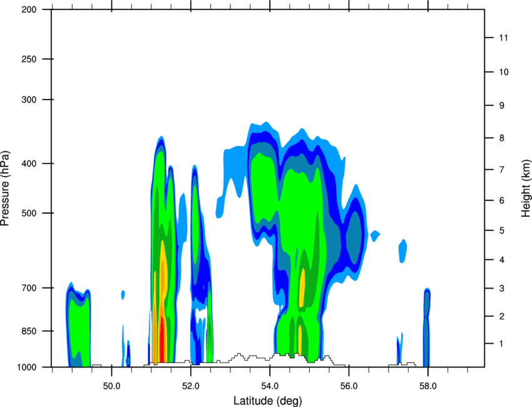Image resolution: width=532 pixels, height=407 pixels.
Task: Click the 54.0 latitude tick label
Action: pos(270,386)
